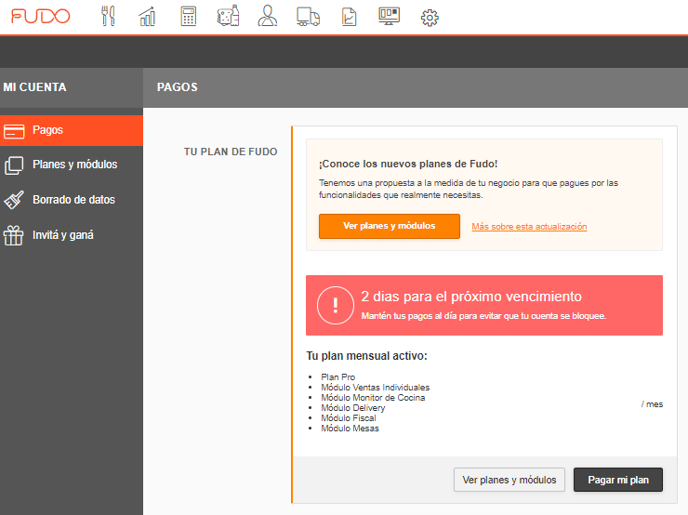Click Módulo Mesas list item
Screen dimensions: 688x515
[350, 429]
